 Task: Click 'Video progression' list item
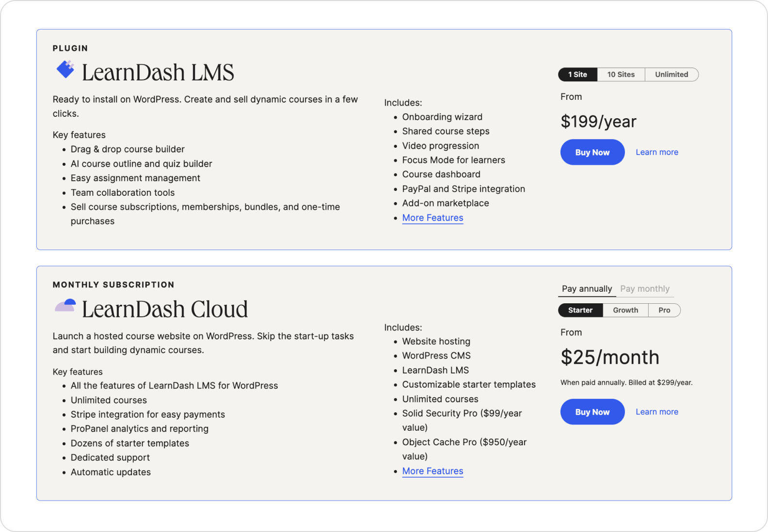pos(440,146)
